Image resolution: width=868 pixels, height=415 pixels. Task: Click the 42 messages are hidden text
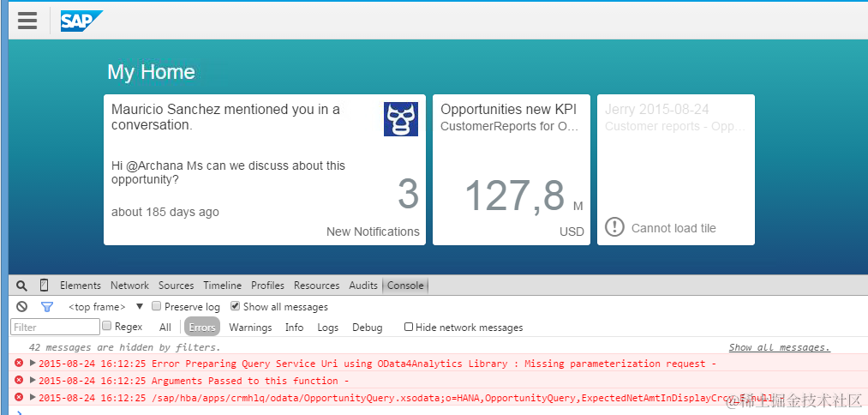[x=124, y=347]
